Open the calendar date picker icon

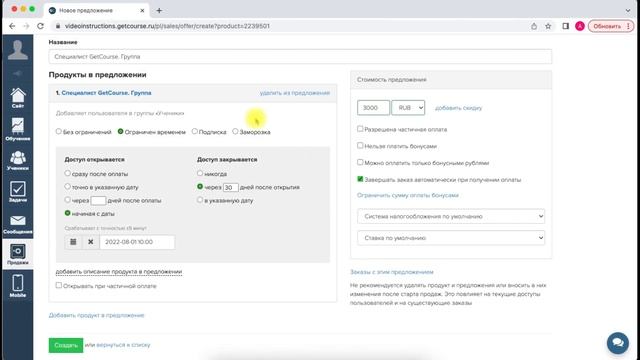pos(73,242)
